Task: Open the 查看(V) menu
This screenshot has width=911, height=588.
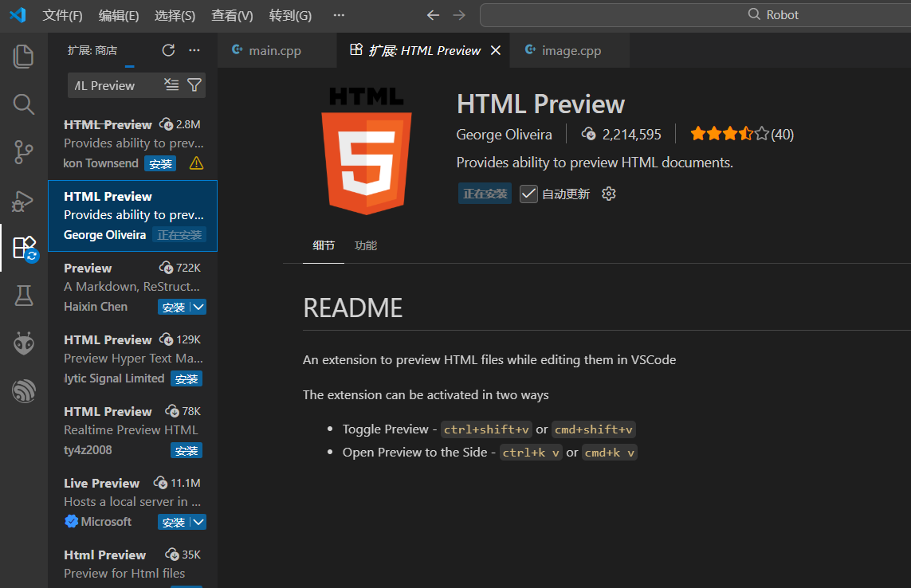Action: [x=232, y=15]
